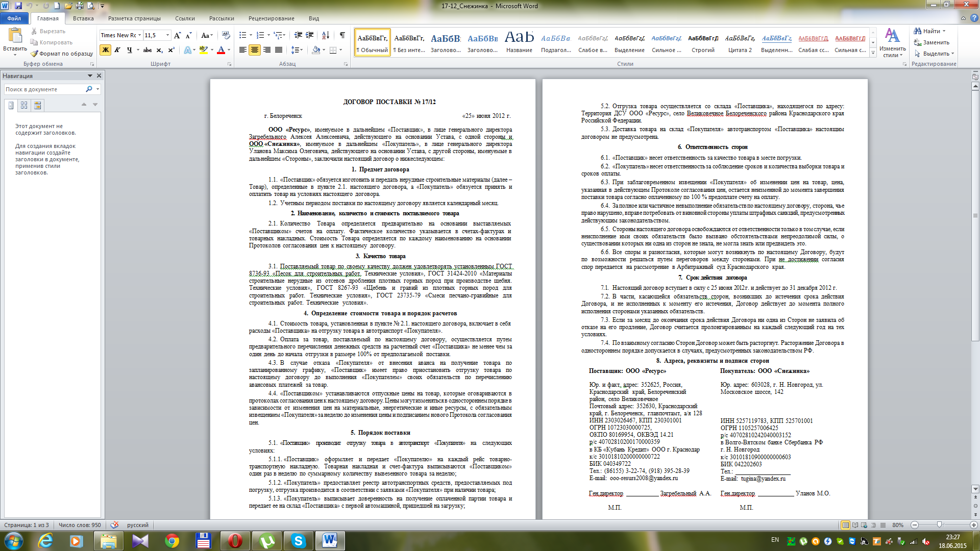The width and height of the screenshot is (980, 551).
Task: Click the zoom slider handle
Action: tap(939, 525)
